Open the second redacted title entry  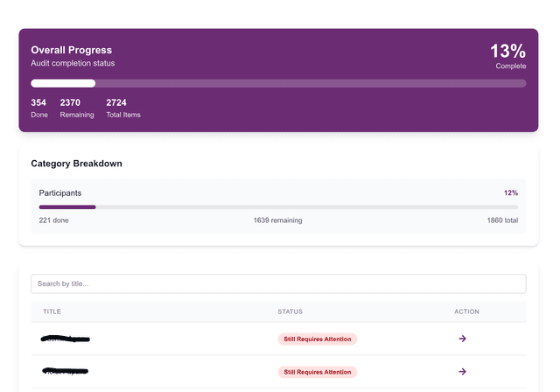[66, 372]
